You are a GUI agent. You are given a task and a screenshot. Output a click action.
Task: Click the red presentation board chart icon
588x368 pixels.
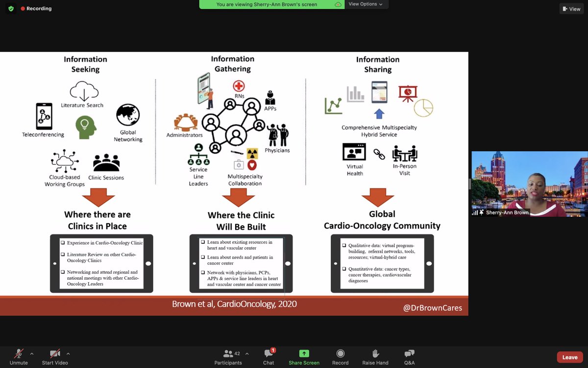(x=408, y=93)
